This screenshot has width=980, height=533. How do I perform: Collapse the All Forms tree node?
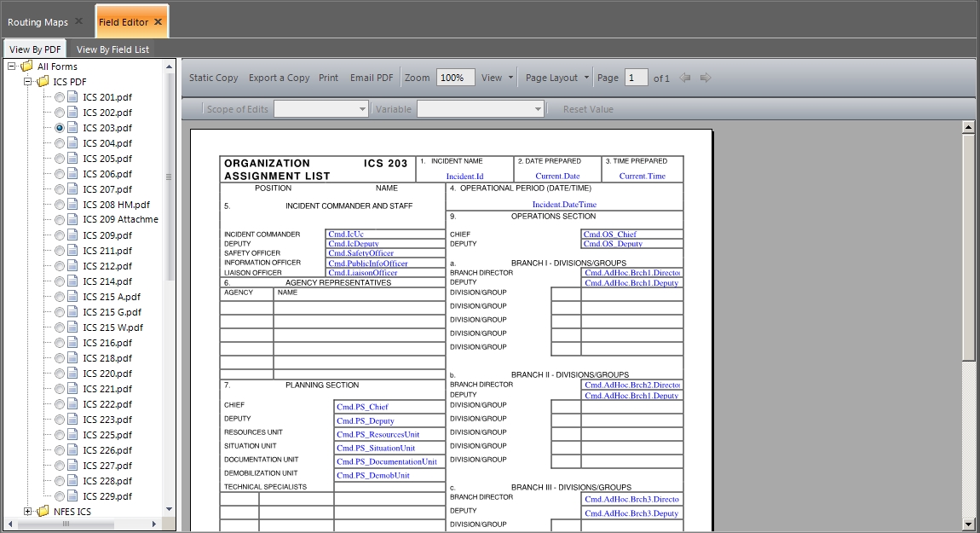coord(12,67)
